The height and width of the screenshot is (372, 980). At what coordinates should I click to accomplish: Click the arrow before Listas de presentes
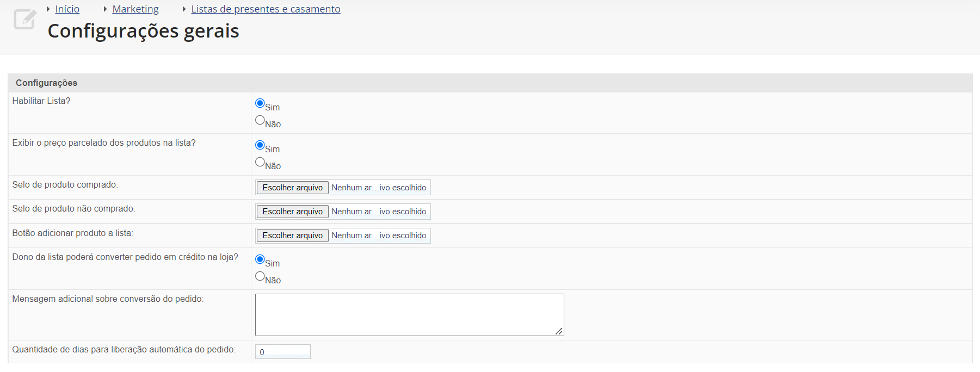tap(184, 9)
